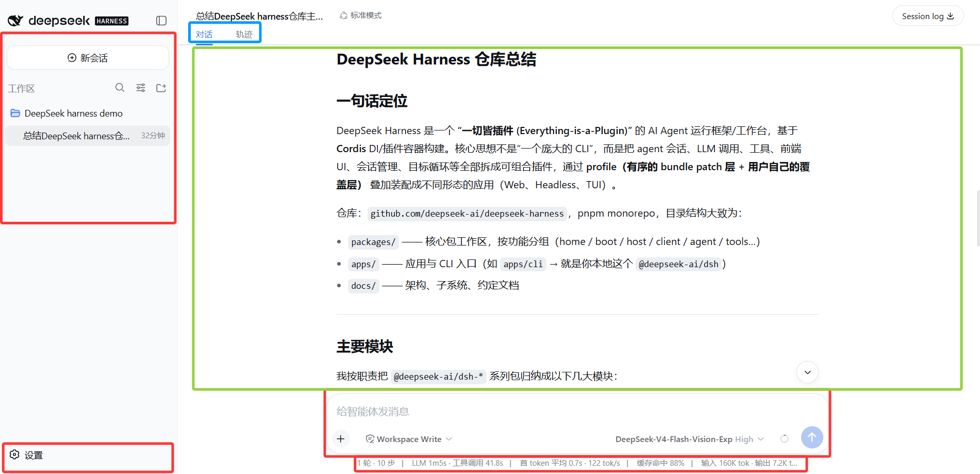
Task: Click the apps/ code snippet
Action: tap(363, 264)
